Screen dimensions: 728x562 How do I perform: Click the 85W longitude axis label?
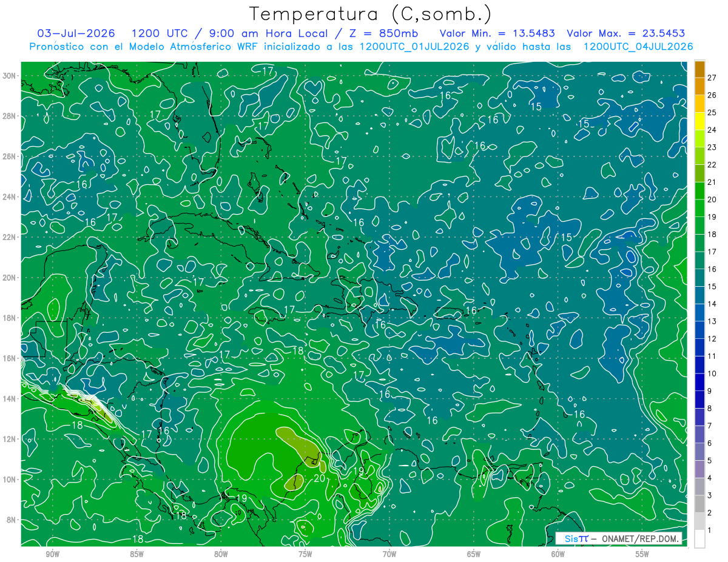pyautogui.click(x=136, y=555)
